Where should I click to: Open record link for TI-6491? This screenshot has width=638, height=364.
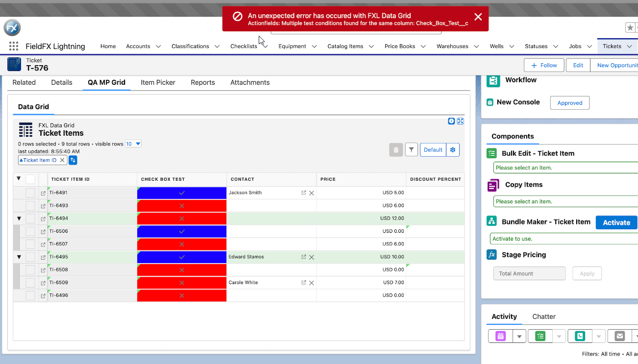(x=43, y=193)
